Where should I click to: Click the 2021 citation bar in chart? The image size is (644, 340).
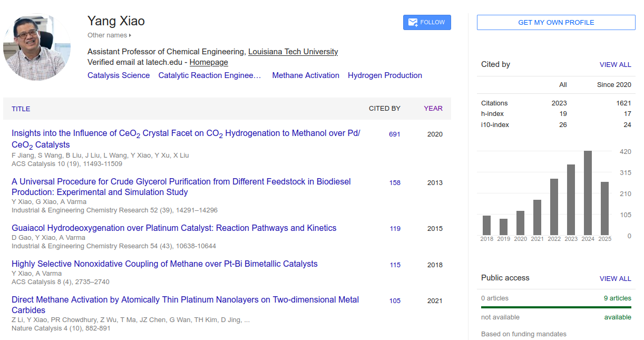(x=537, y=217)
